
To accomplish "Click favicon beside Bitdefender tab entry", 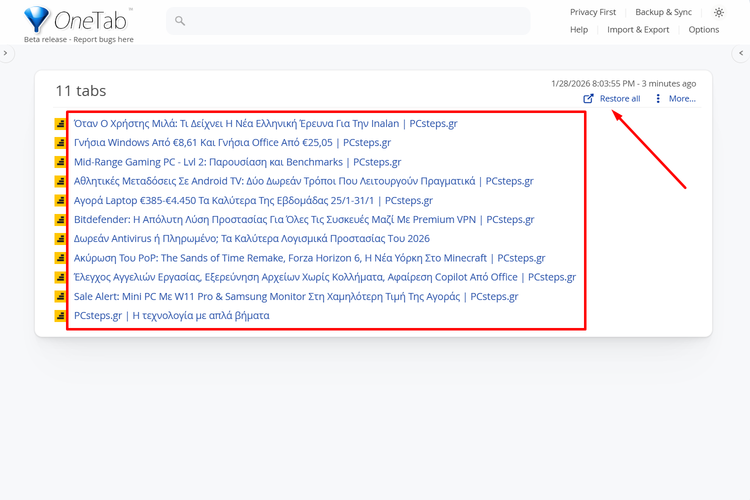I will (x=60, y=220).
